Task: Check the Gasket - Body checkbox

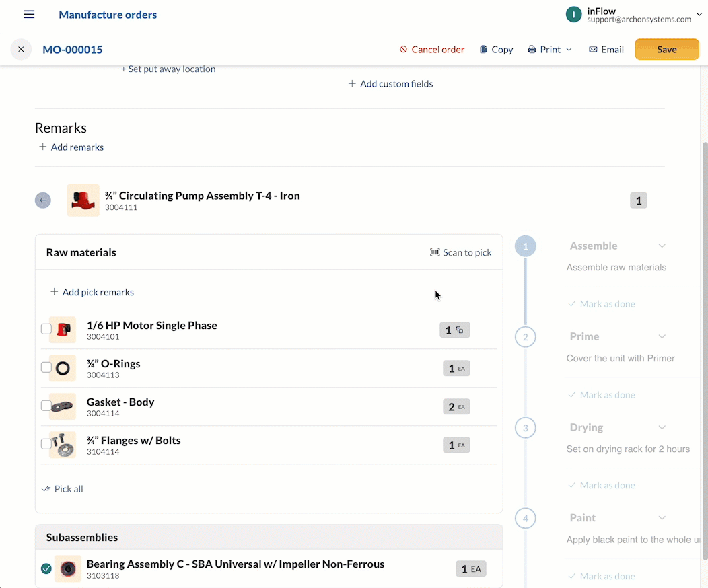Action: pos(46,406)
